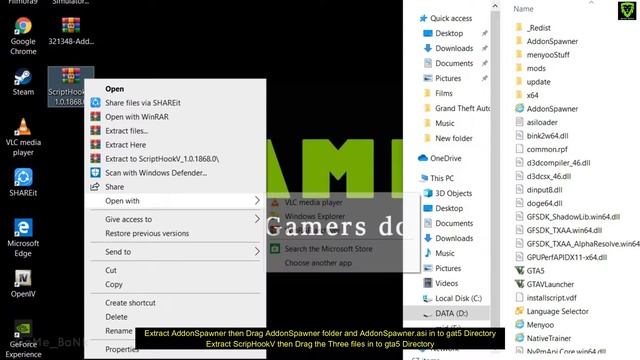Toggle the pin next to Downloads in Quick access
This screenshot has height=360, width=640.
484,48
